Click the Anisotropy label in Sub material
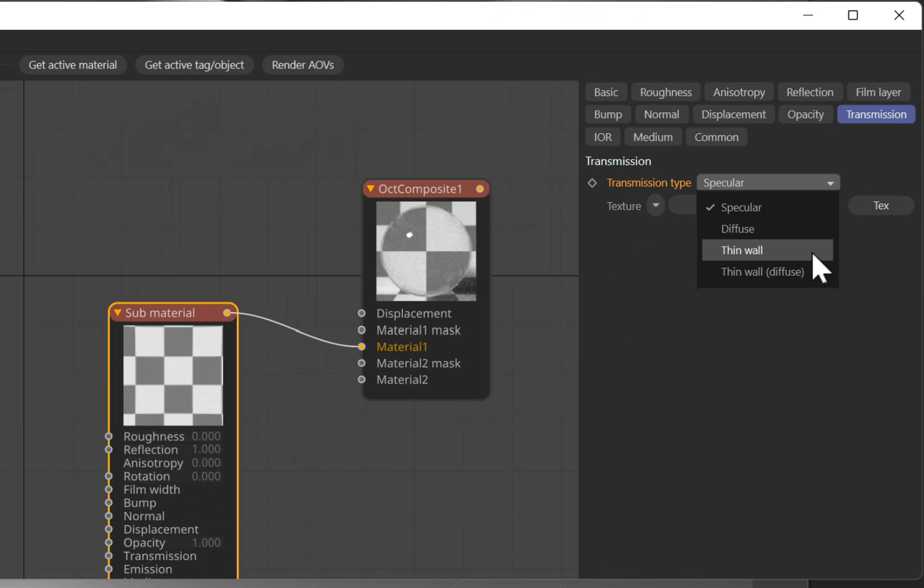 [x=154, y=463]
